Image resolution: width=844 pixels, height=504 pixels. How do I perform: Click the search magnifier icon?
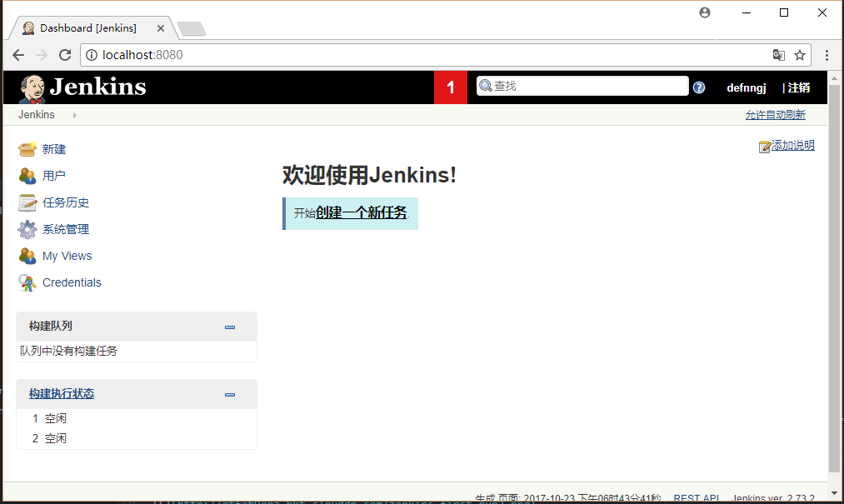tap(486, 86)
